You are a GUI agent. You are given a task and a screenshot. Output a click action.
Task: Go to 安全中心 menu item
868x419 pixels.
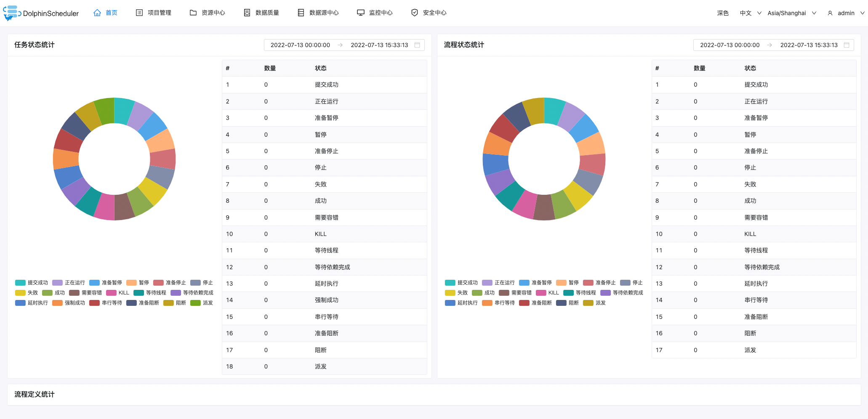434,13
